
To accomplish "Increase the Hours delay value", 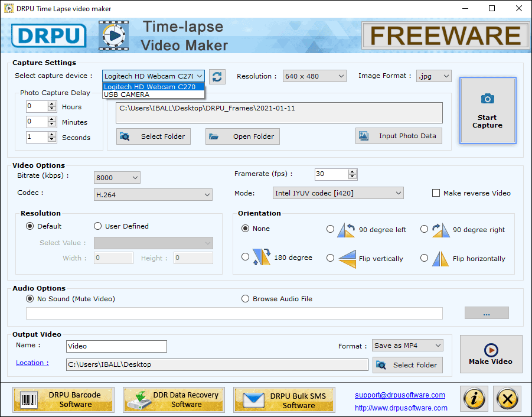I will [52, 104].
